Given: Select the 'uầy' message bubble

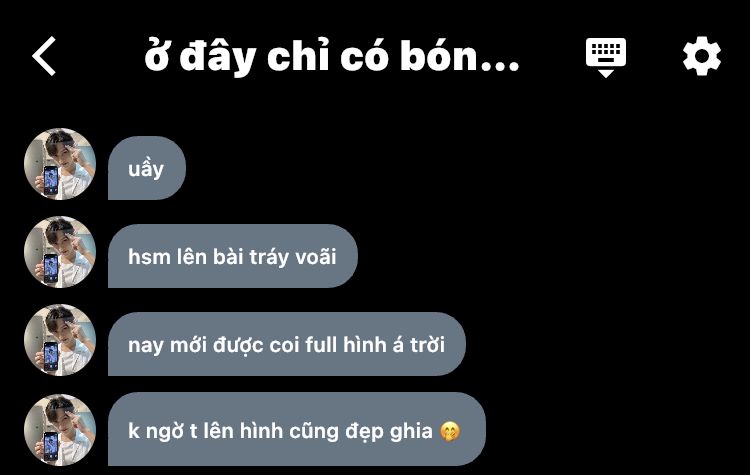Looking at the screenshot, I should point(147,168).
